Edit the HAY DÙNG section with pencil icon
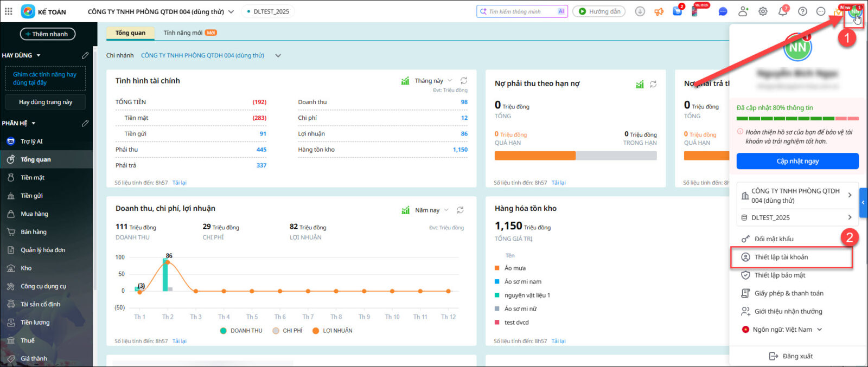This screenshot has width=868, height=367. (x=85, y=55)
